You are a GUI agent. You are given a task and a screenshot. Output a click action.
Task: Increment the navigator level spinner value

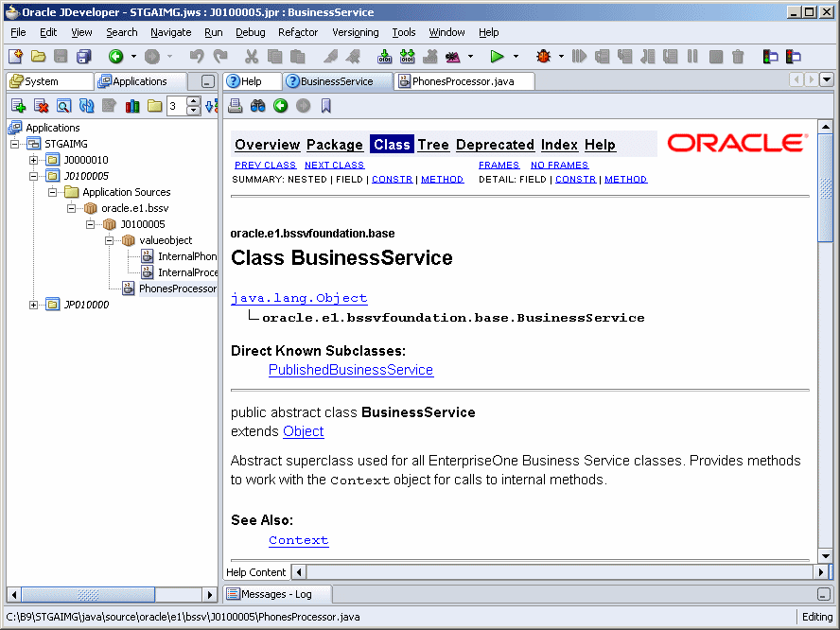click(194, 101)
